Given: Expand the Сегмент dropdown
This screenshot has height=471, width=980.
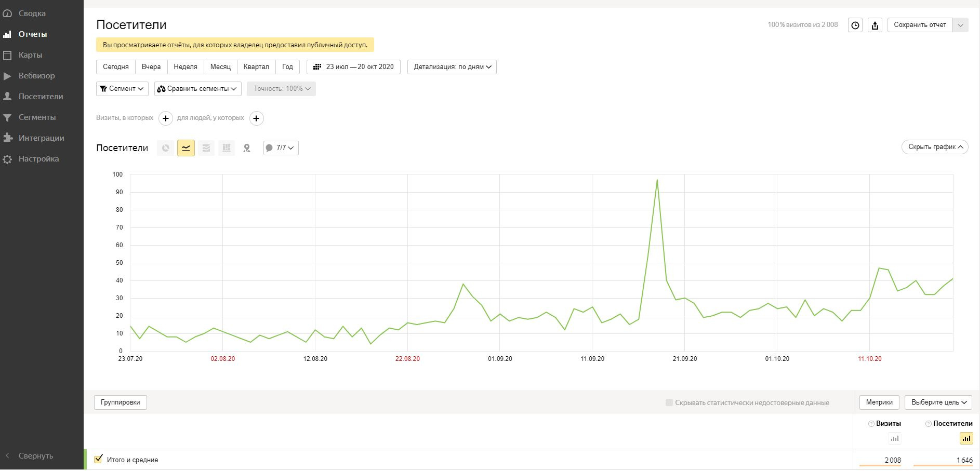Looking at the screenshot, I should [x=122, y=89].
